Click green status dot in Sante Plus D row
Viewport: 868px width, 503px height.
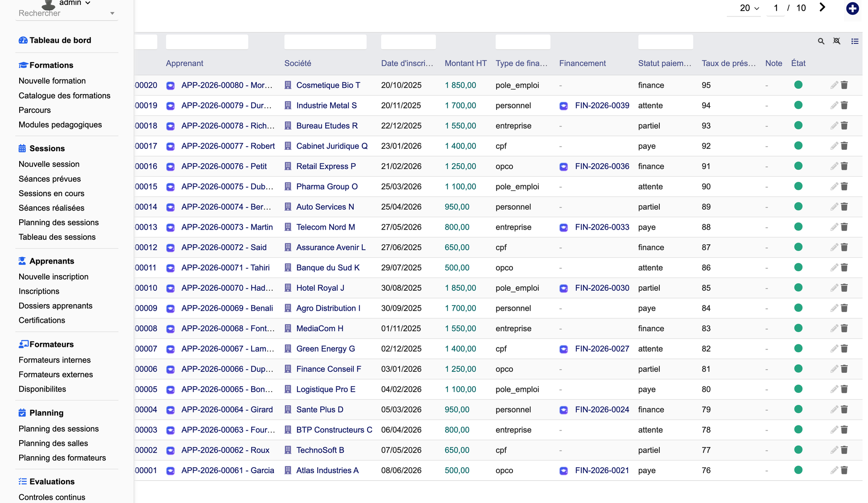798,409
